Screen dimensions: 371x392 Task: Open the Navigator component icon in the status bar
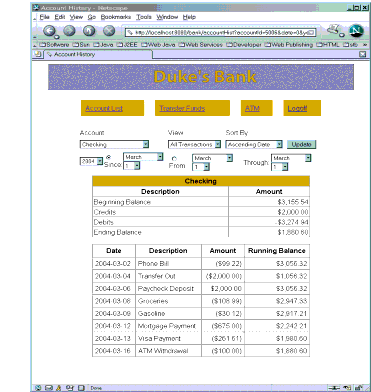[x=38, y=388]
